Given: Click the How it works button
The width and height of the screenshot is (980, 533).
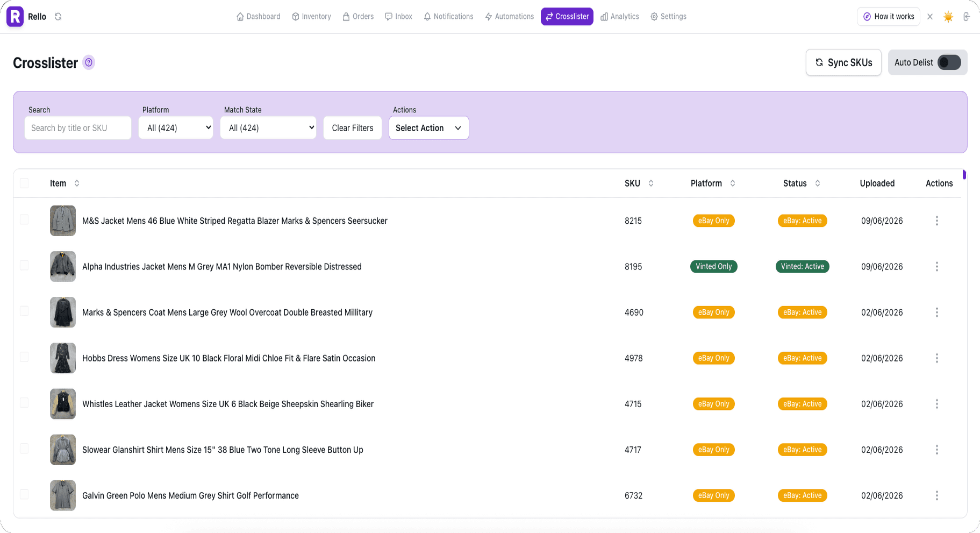Looking at the screenshot, I should [x=889, y=17].
